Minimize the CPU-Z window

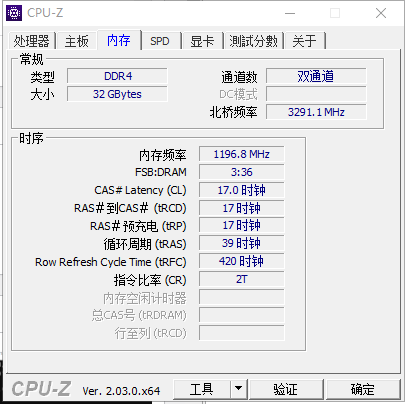pos(290,13)
